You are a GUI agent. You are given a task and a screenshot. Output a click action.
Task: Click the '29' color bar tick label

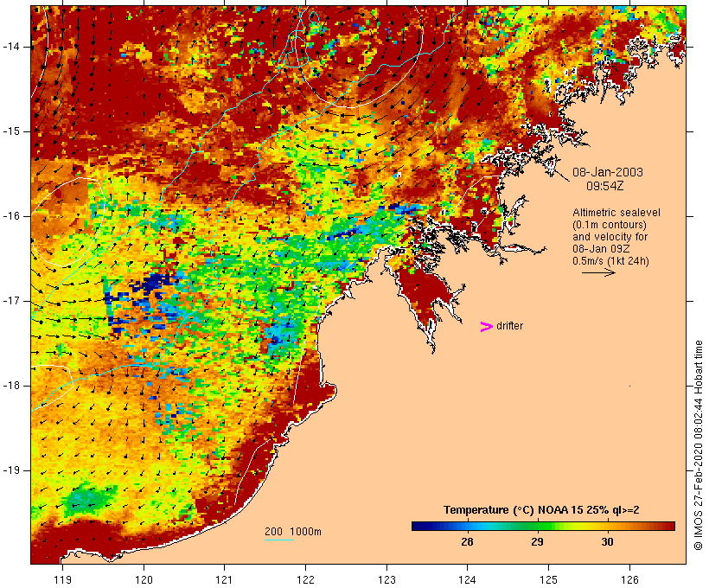click(x=537, y=541)
